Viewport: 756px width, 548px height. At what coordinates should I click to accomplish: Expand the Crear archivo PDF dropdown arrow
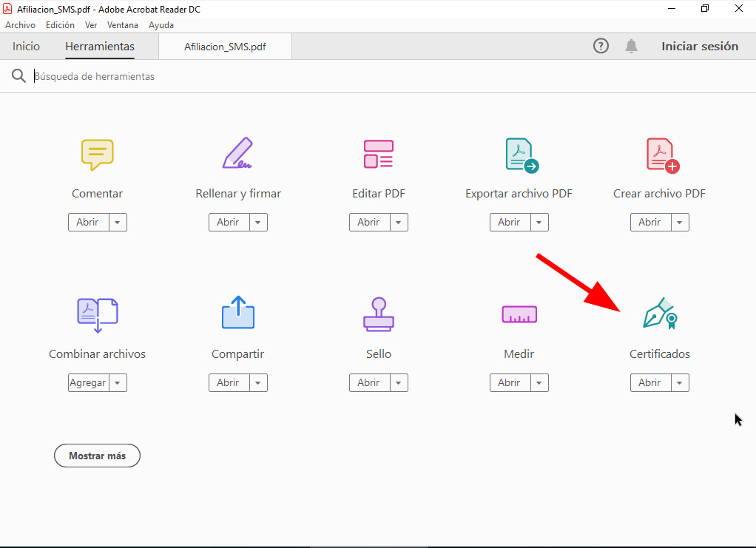[x=680, y=222]
